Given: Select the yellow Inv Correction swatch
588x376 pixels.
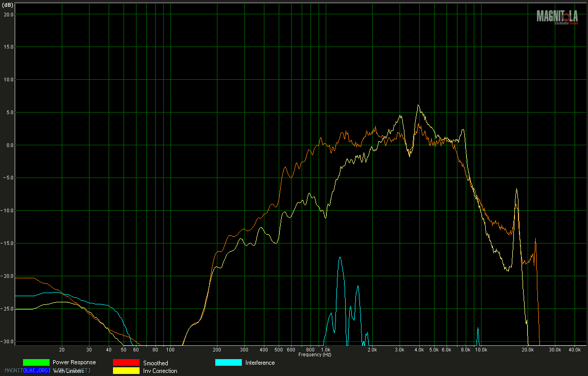Looking at the screenshot, I should pyautogui.click(x=126, y=371).
